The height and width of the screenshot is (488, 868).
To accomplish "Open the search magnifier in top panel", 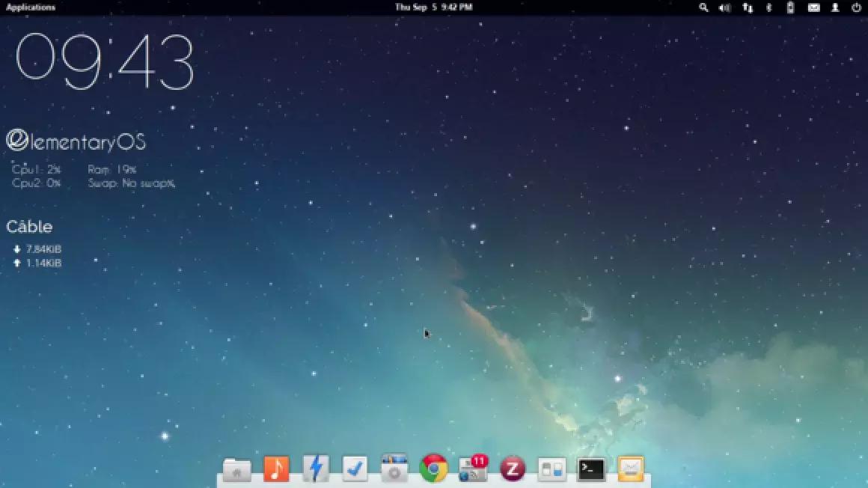I will [703, 7].
